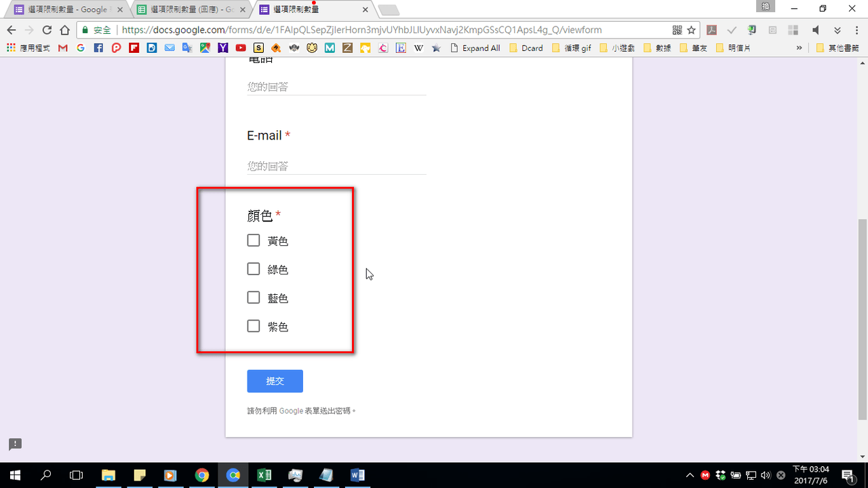Image resolution: width=868 pixels, height=488 pixels.
Task: Open the Google Translate bookmark
Action: click(x=186, y=48)
